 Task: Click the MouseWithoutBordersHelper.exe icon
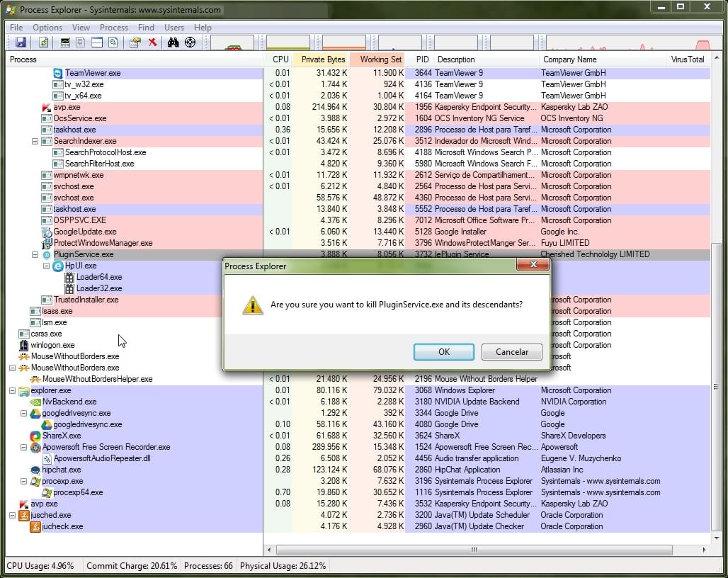point(35,379)
